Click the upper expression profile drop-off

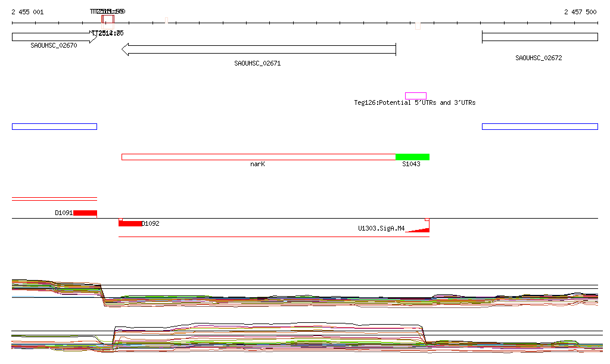click(x=102, y=293)
